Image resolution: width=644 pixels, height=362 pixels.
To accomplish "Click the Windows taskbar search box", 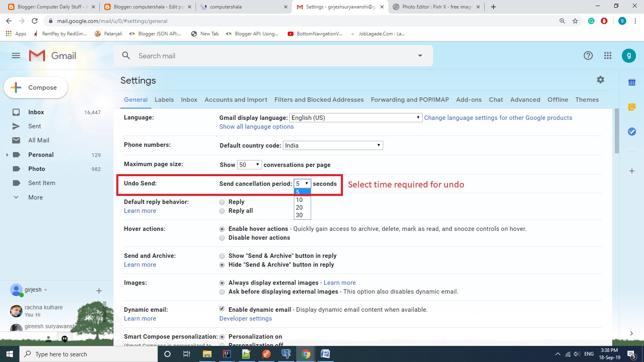I will click(89, 354).
